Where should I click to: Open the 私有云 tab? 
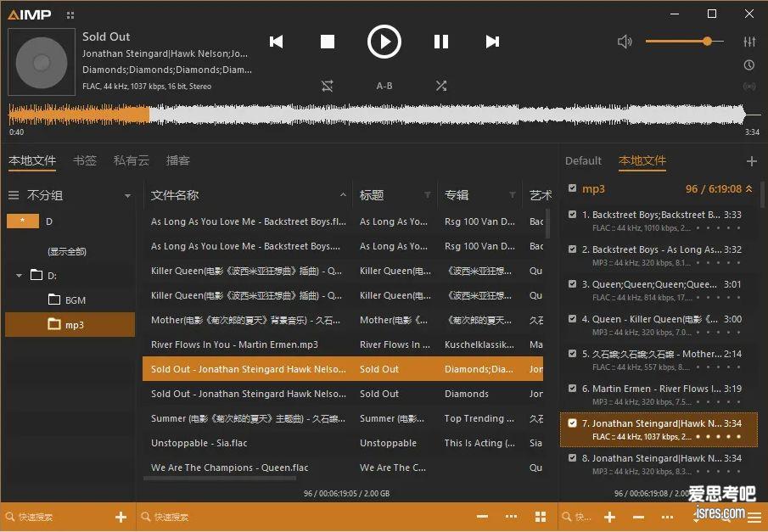(x=132, y=160)
